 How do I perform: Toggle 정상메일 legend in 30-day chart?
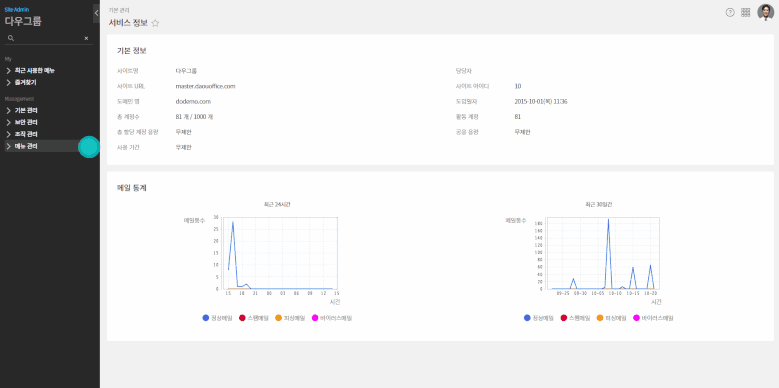click(539, 318)
